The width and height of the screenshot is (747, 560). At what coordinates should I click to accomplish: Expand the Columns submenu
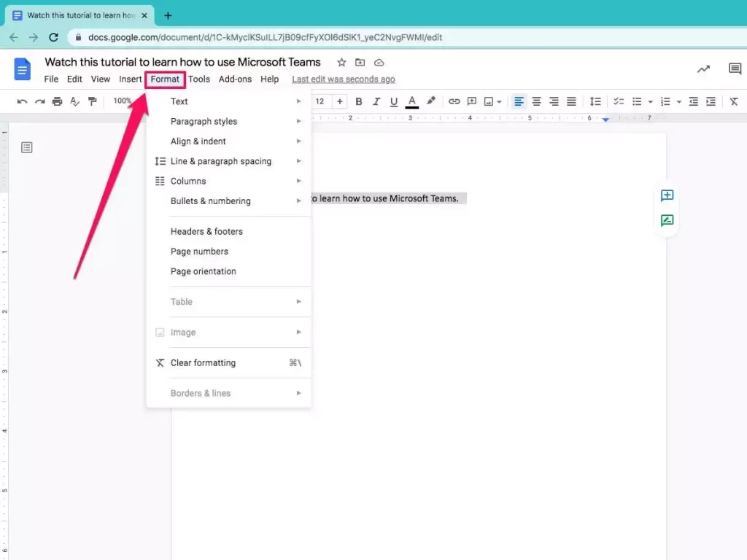pyautogui.click(x=228, y=181)
